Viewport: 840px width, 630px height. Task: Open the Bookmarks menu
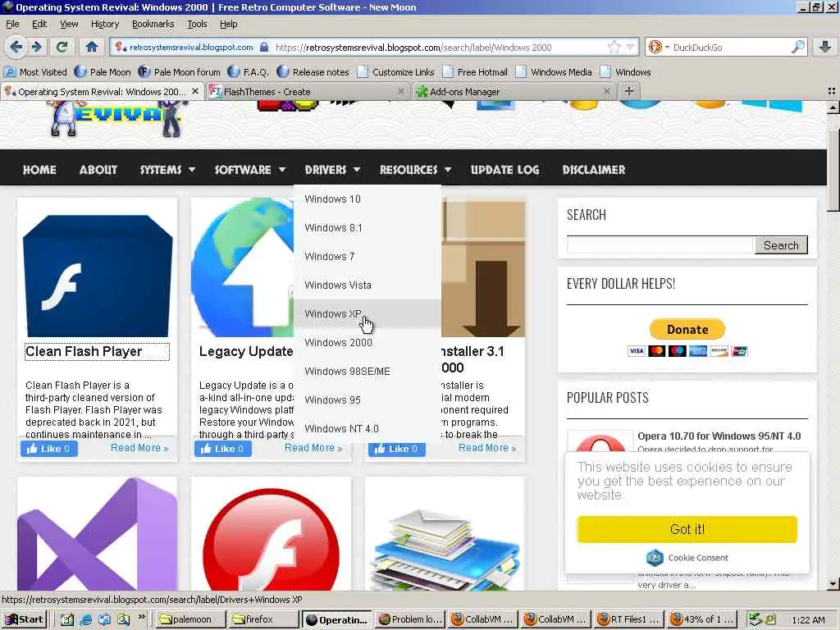(153, 24)
